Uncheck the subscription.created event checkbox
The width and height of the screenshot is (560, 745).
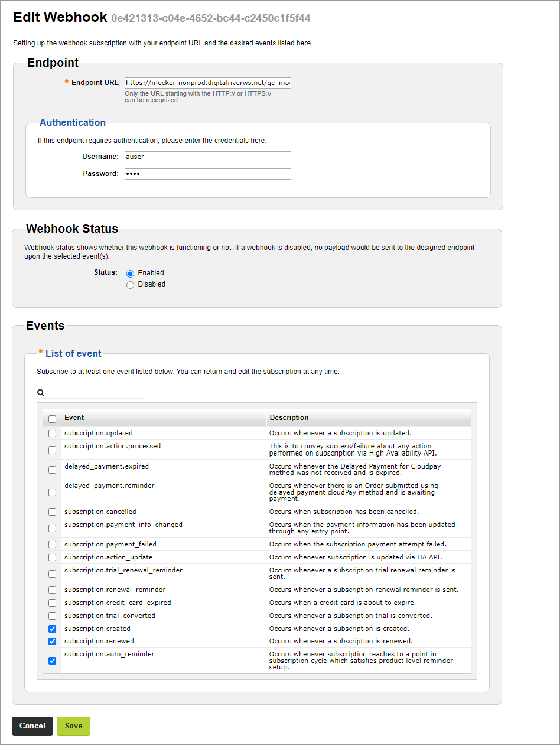(x=53, y=629)
